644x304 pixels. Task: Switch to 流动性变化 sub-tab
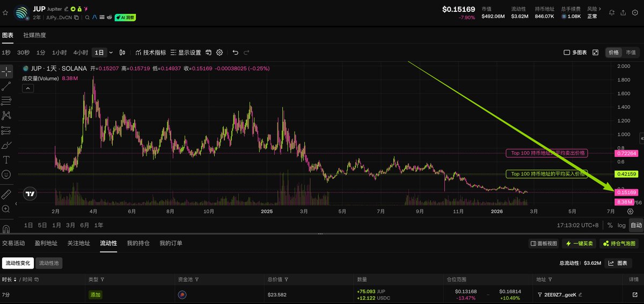pos(17,263)
